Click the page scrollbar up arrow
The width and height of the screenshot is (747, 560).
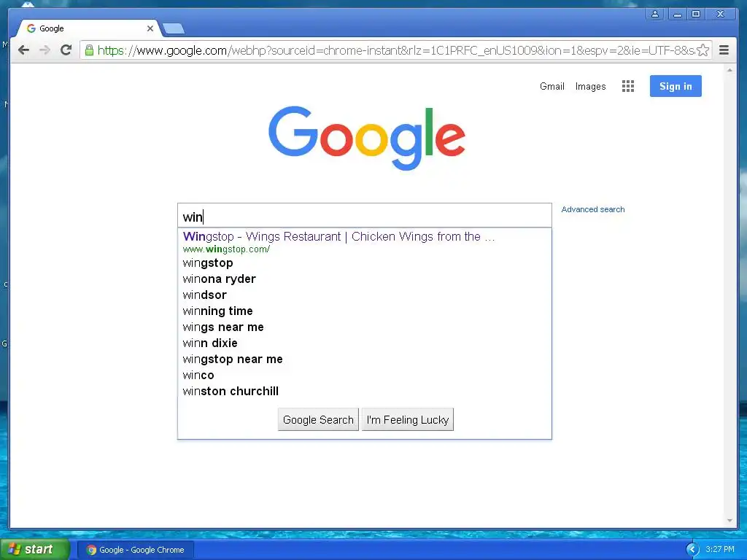729,70
